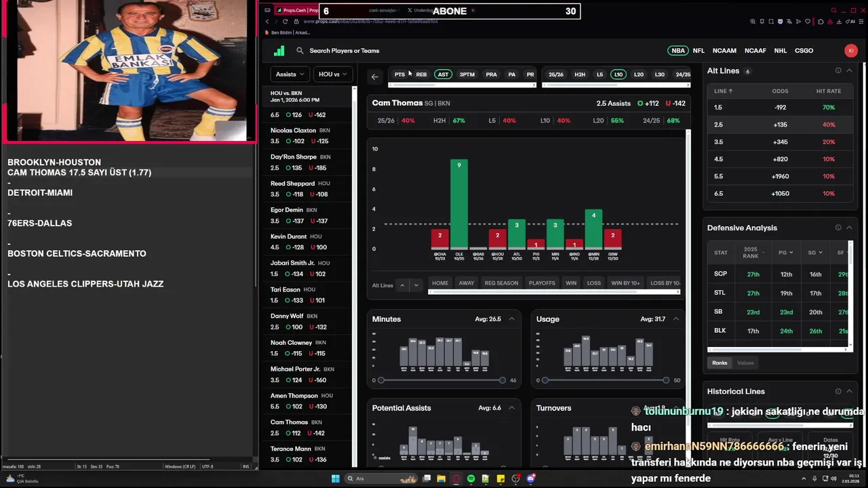Collapse the Defensive Analysis panel
The width and height of the screenshot is (868, 488).
[849, 228]
